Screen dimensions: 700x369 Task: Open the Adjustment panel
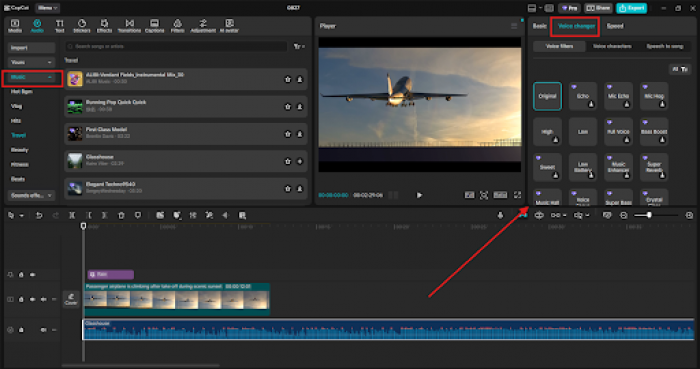[x=203, y=26]
